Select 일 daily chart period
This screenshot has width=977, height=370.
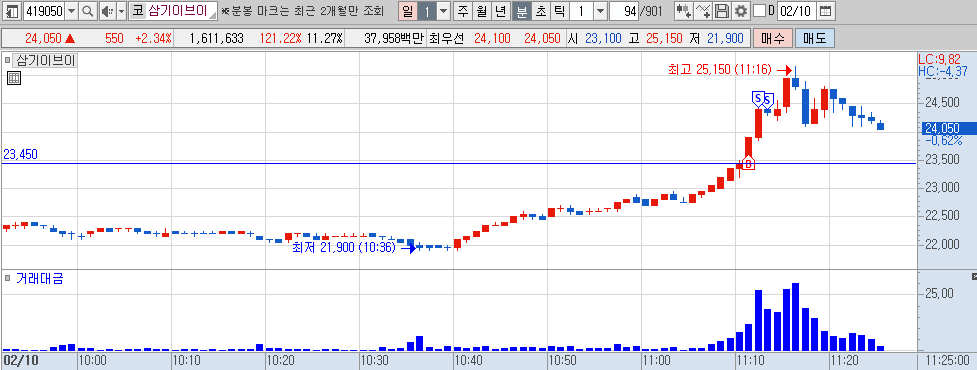407,11
